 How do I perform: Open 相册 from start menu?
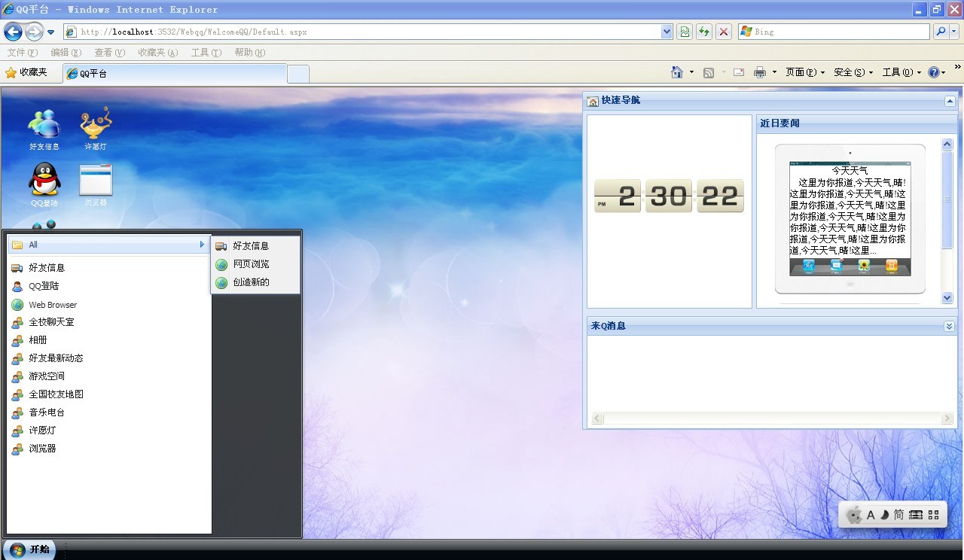click(x=109, y=340)
